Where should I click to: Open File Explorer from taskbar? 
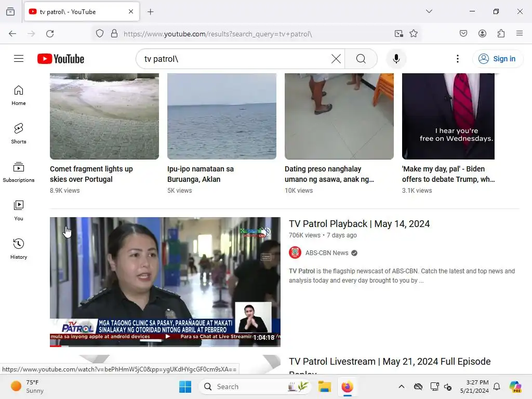pyautogui.click(x=324, y=387)
